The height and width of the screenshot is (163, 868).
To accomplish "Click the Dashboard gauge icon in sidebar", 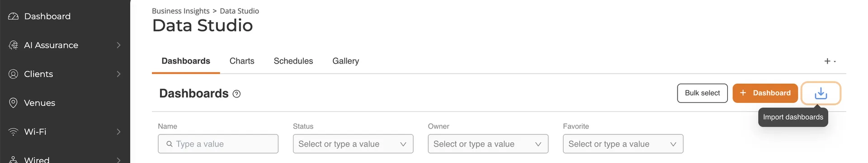I will [14, 16].
